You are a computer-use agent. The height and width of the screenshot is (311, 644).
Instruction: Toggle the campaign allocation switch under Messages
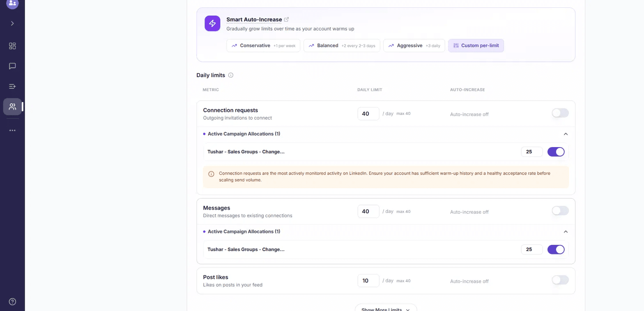[x=556, y=250]
